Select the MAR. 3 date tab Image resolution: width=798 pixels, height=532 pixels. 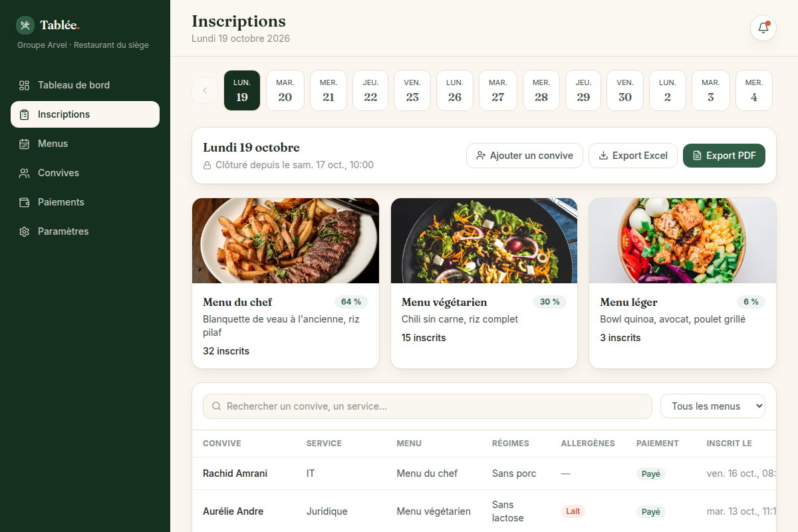(x=711, y=90)
